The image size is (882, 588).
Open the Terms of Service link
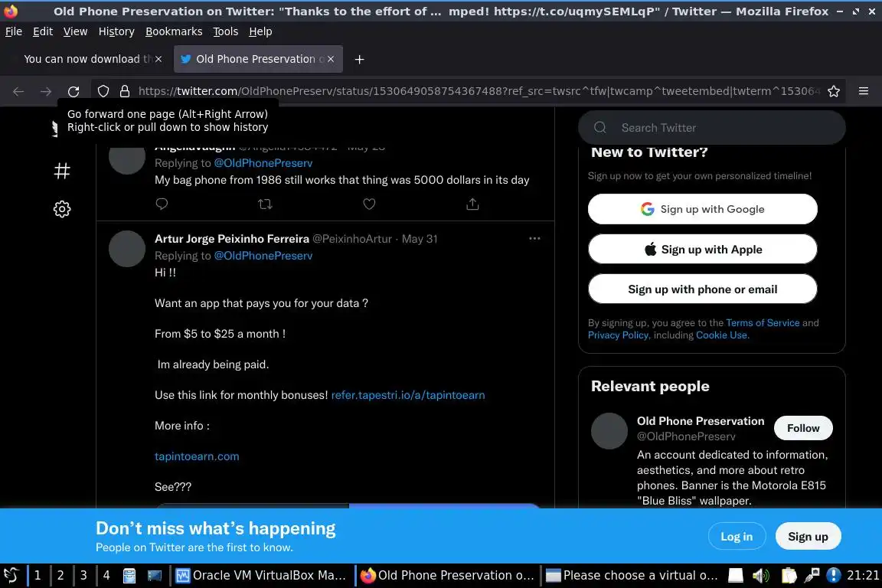tap(763, 323)
